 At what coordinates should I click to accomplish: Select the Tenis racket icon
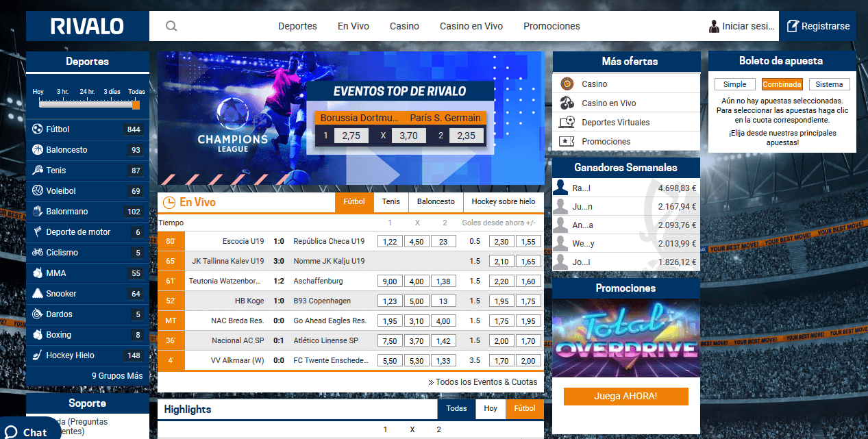click(38, 170)
